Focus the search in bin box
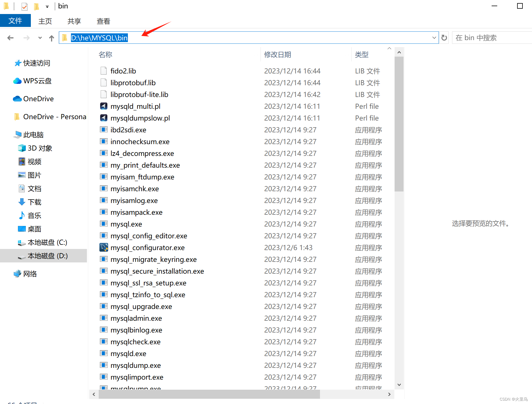The image size is (532, 404). [492, 38]
